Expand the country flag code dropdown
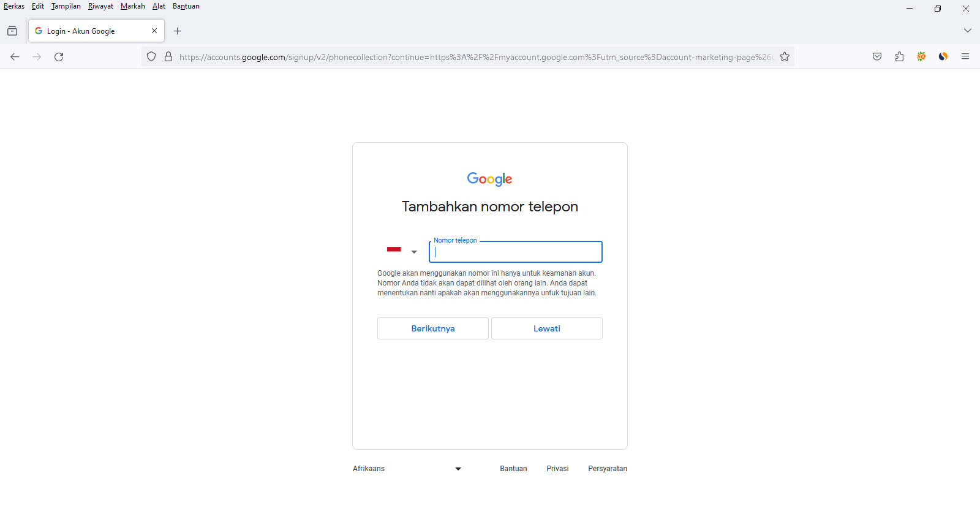This screenshot has height=522, width=980. [x=402, y=251]
